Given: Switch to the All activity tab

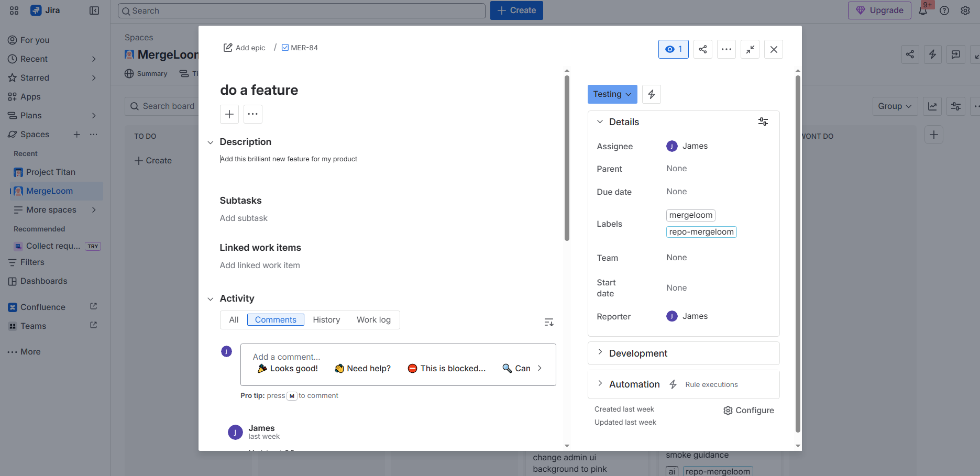Looking at the screenshot, I should point(234,320).
